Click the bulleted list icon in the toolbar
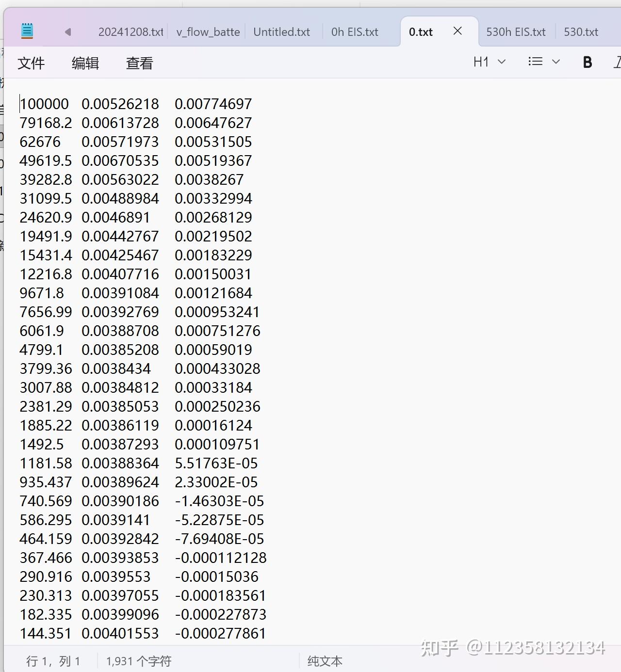The height and width of the screenshot is (672, 621). [x=535, y=62]
